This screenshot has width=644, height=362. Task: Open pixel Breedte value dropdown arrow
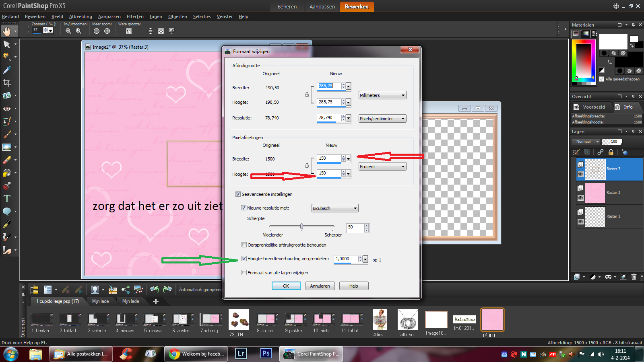pyautogui.click(x=349, y=158)
